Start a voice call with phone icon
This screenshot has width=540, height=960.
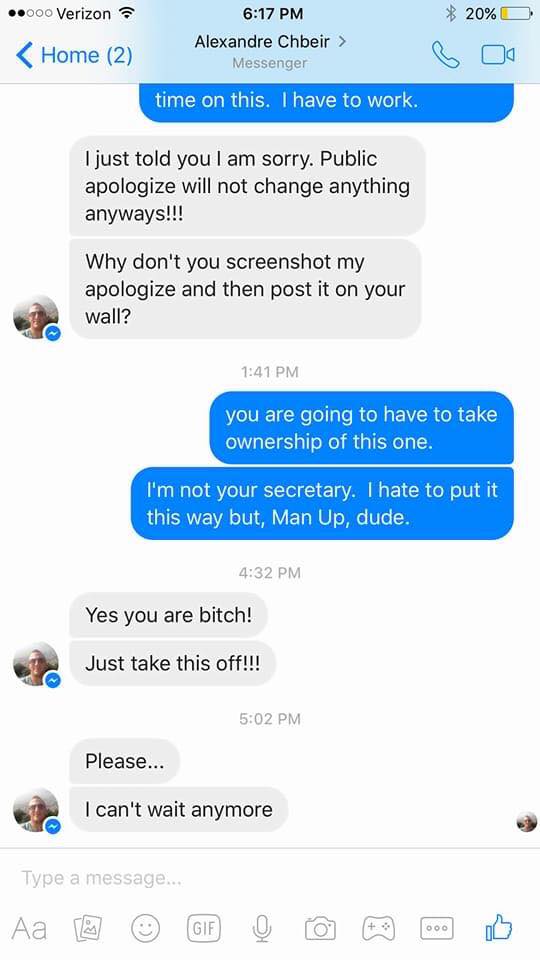pyautogui.click(x=445, y=55)
